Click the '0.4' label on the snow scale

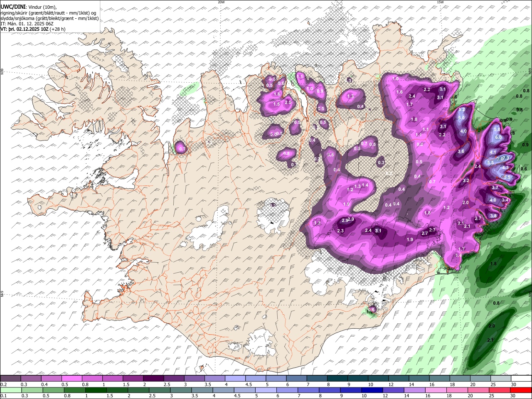tap(44, 384)
